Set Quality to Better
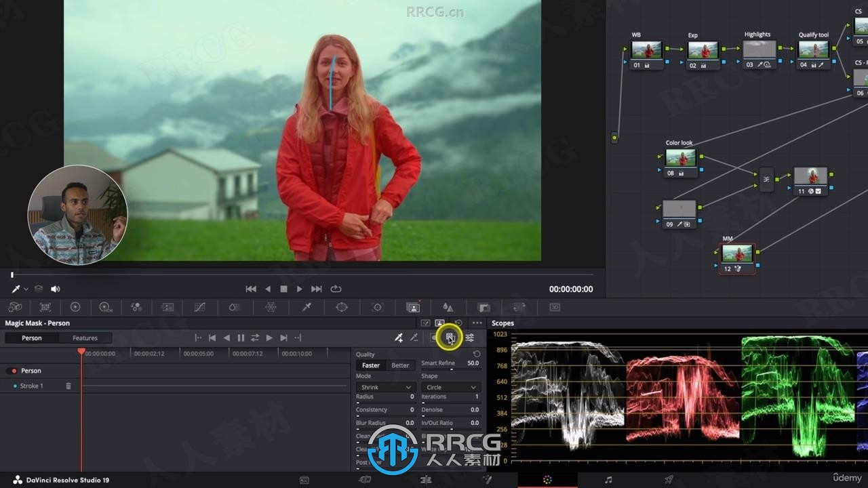868x488 pixels. pos(400,365)
